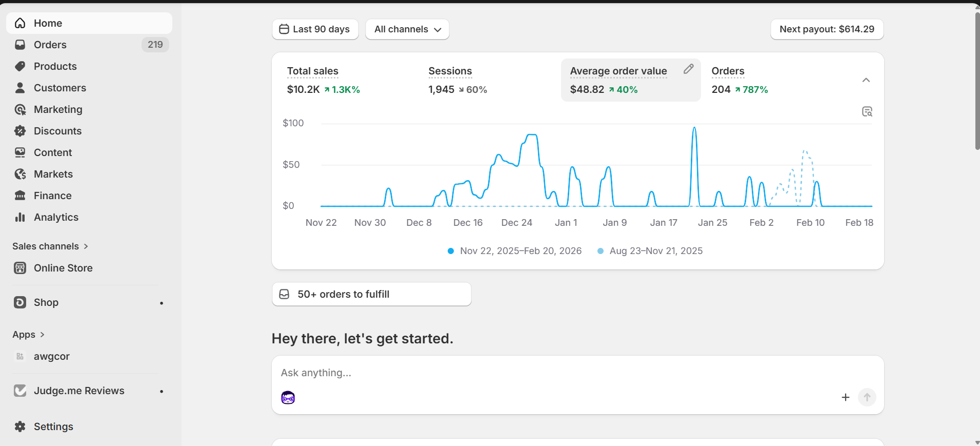Viewport: 980px width, 446px height.
Task: Open the chart report view icon
Action: 867,111
